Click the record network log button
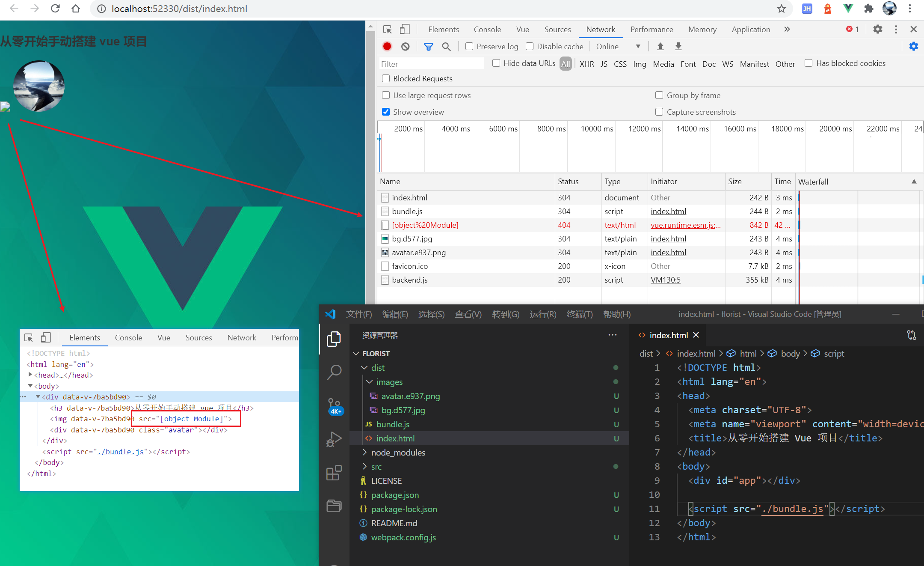Viewport: 924px width, 566px height. (387, 46)
